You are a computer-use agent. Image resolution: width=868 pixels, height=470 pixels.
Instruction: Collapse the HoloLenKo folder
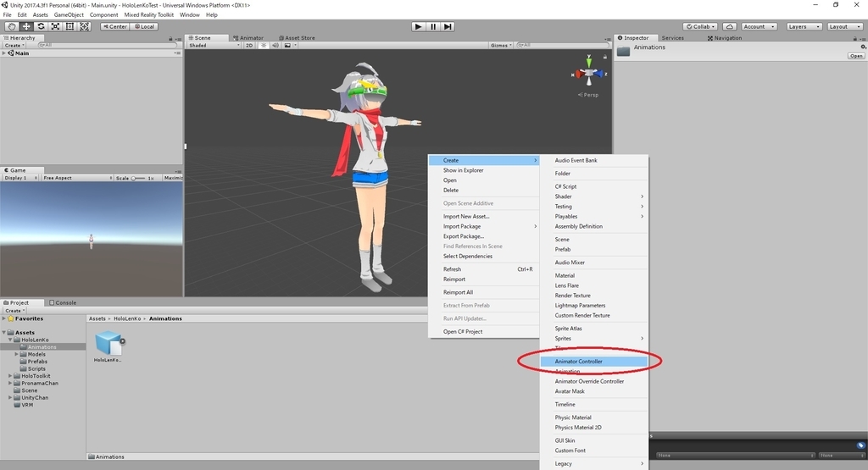pyautogui.click(x=10, y=340)
